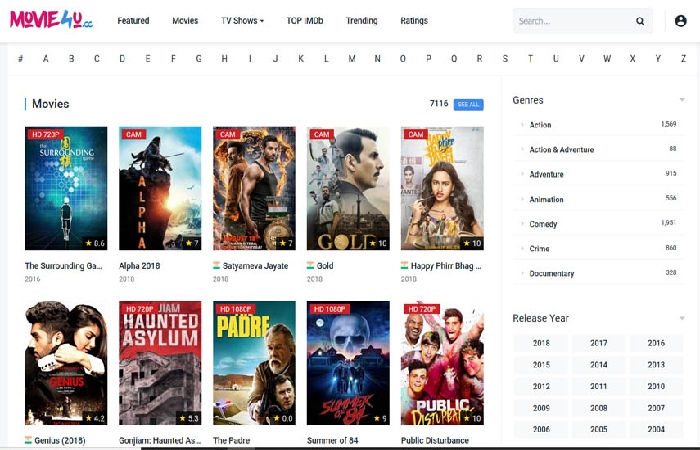
Task: Click the Satyameva Jayate title text
Action: (x=255, y=266)
